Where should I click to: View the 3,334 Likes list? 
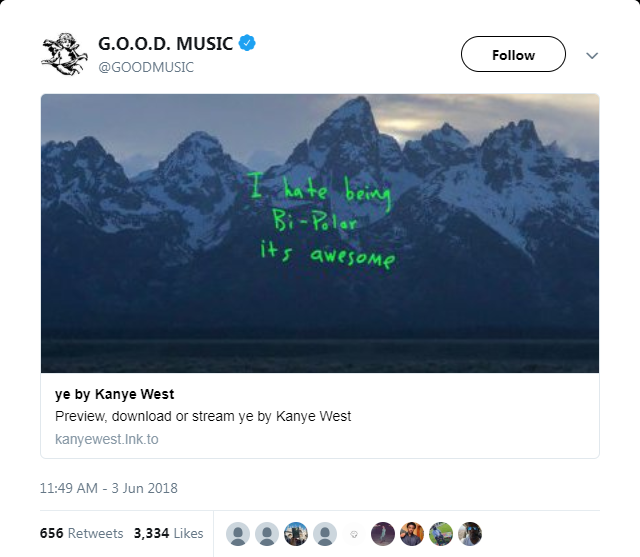(x=171, y=533)
